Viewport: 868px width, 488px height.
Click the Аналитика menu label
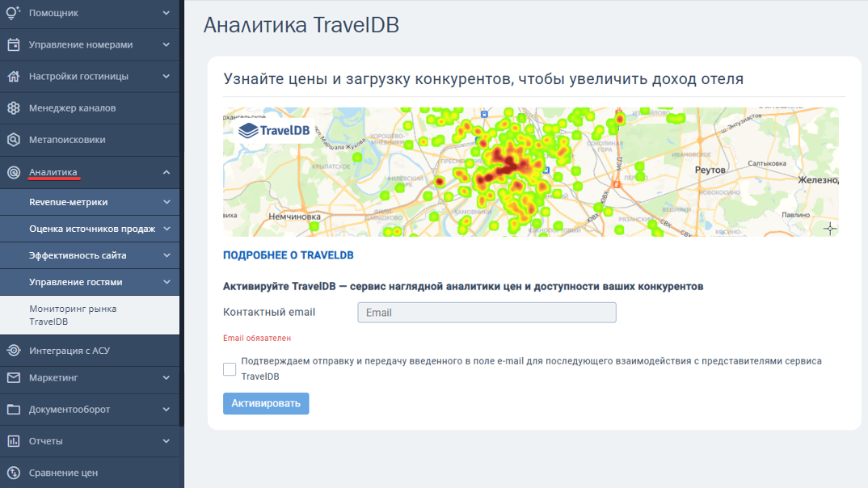point(53,172)
